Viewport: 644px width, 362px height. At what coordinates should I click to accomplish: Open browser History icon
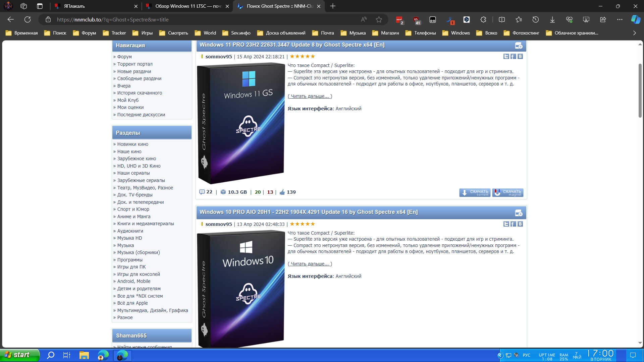click(x=536, y=19)
